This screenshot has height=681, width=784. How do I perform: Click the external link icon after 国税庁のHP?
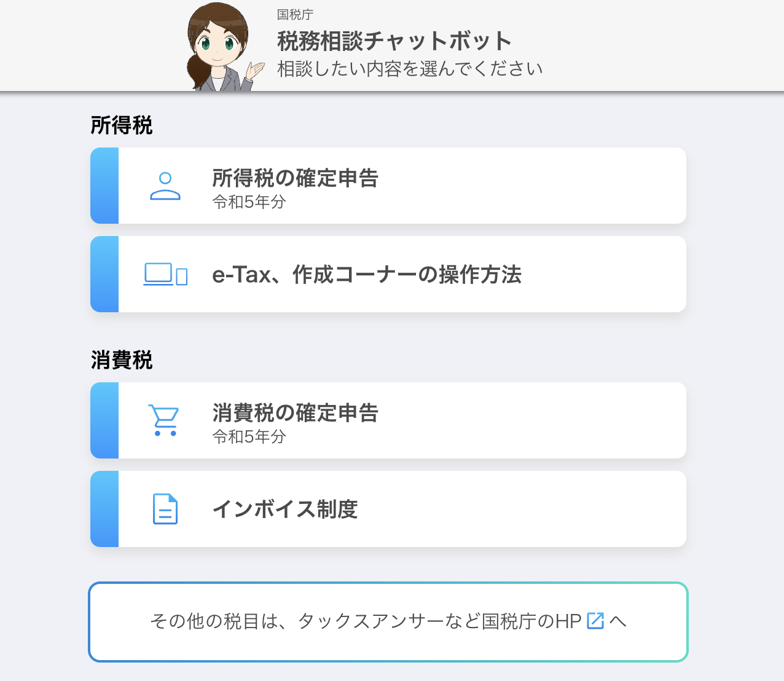pyautogui.click(x=595, y=621)
